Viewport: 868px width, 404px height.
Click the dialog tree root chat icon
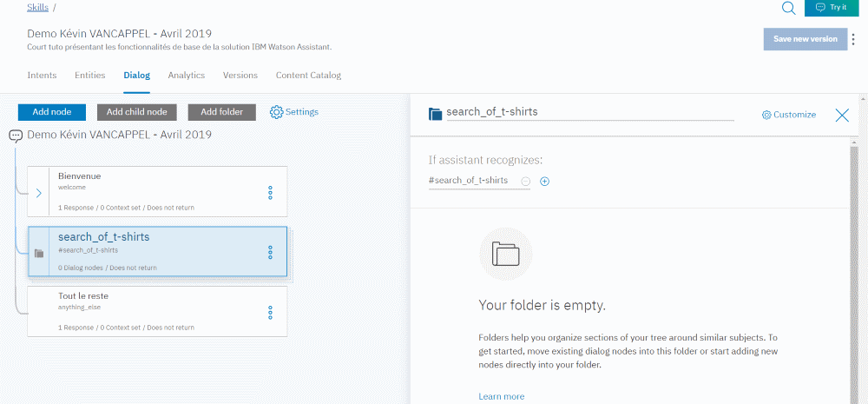click(x=16, y=136)
